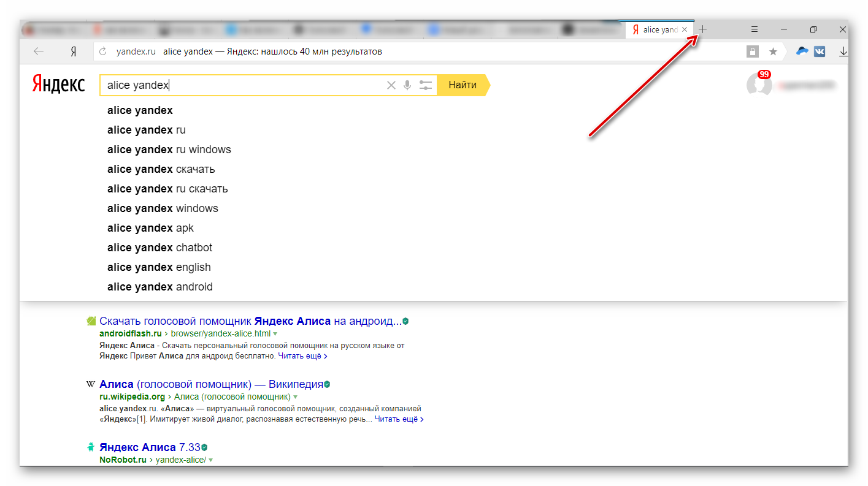
Task: Open a new tab with plus button
Action: tap(703, 29)
